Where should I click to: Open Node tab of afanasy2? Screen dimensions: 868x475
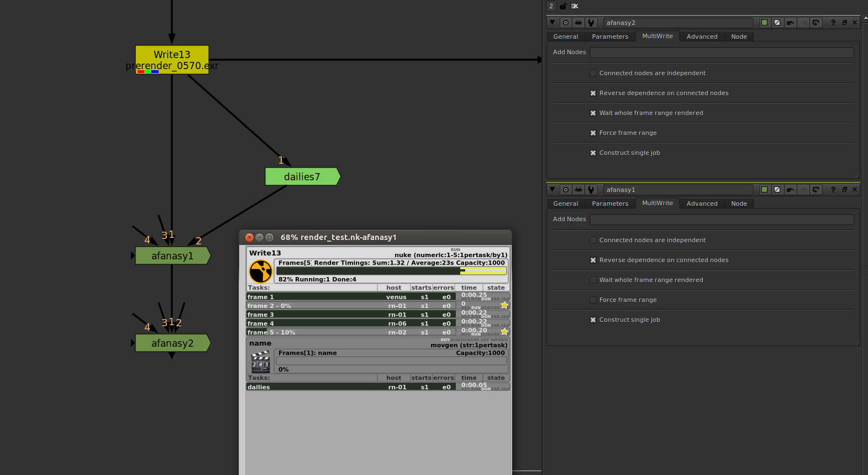click(739, 36)
